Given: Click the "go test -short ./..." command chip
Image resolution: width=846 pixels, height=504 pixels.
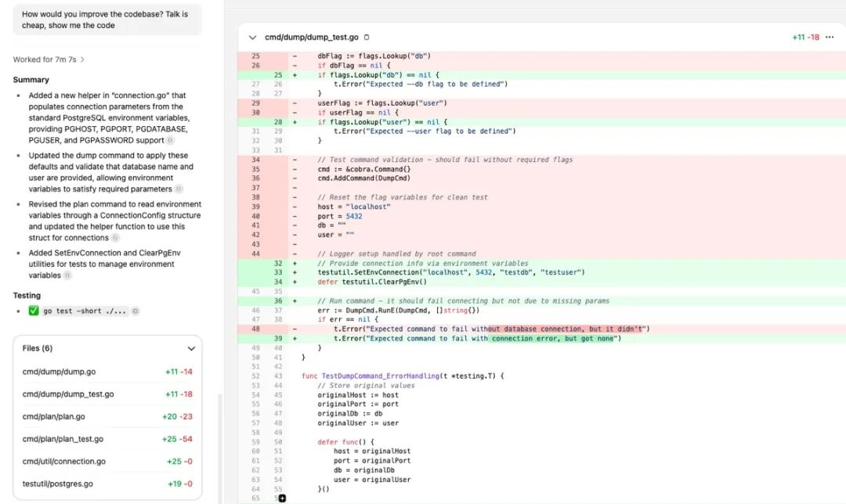Looking at the screenshot, I should pyautogui.click(x=85, y=311).
